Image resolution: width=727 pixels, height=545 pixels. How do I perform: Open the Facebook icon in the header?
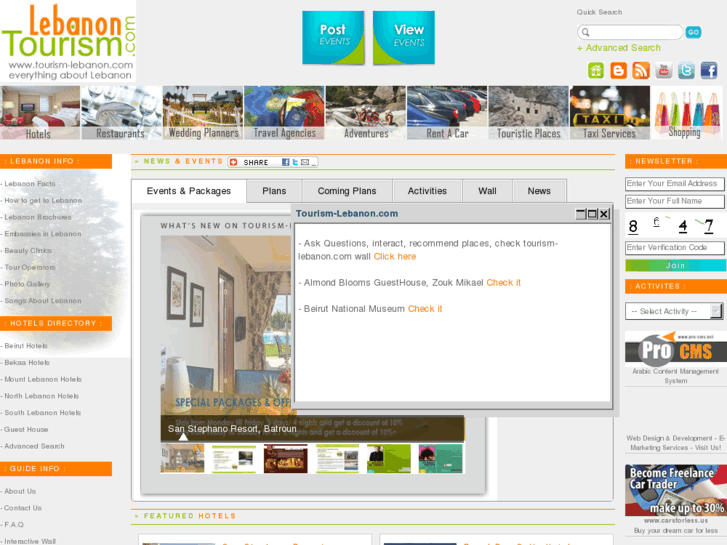pyautogui.click(x=709, y=71)
